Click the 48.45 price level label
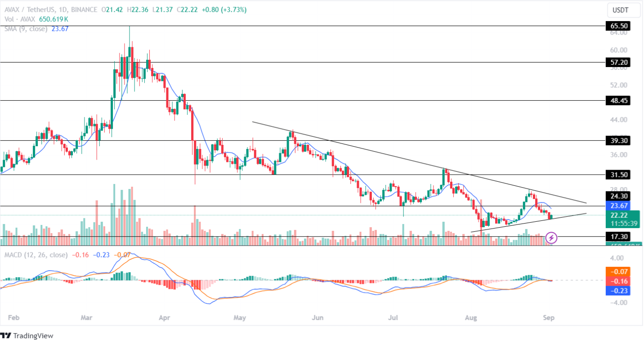Viewport: 644px width, 341px height. [x=617, y=101]
